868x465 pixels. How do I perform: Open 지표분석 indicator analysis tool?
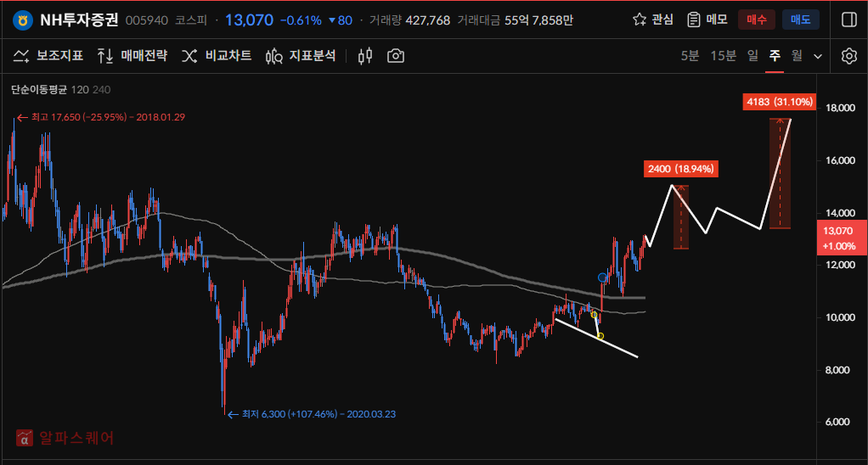click(301, 56)
